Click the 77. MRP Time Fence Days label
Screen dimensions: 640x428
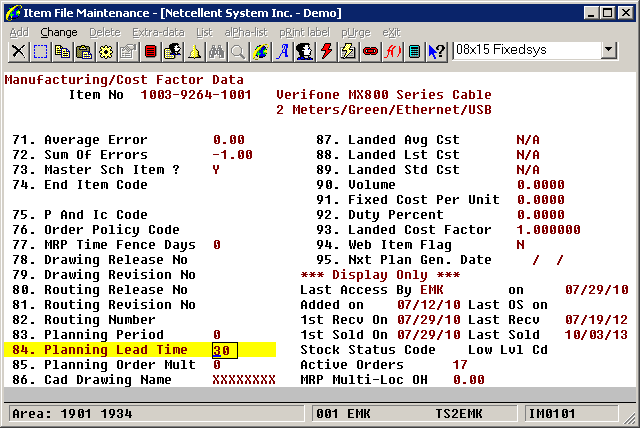[x=104, y=245]
